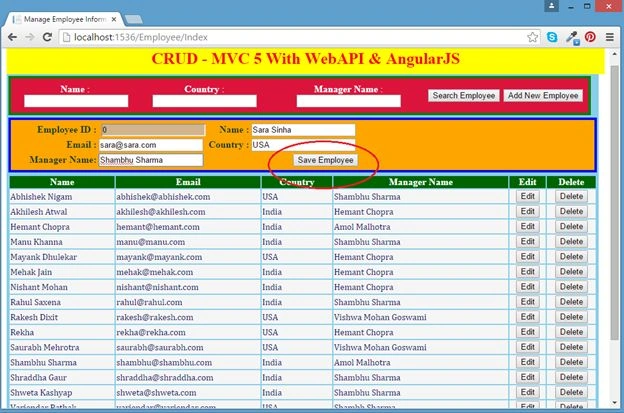This screenshot has height=413, width=624.
Task: Click the Chrome user profile icon
Action: (552, 6)
